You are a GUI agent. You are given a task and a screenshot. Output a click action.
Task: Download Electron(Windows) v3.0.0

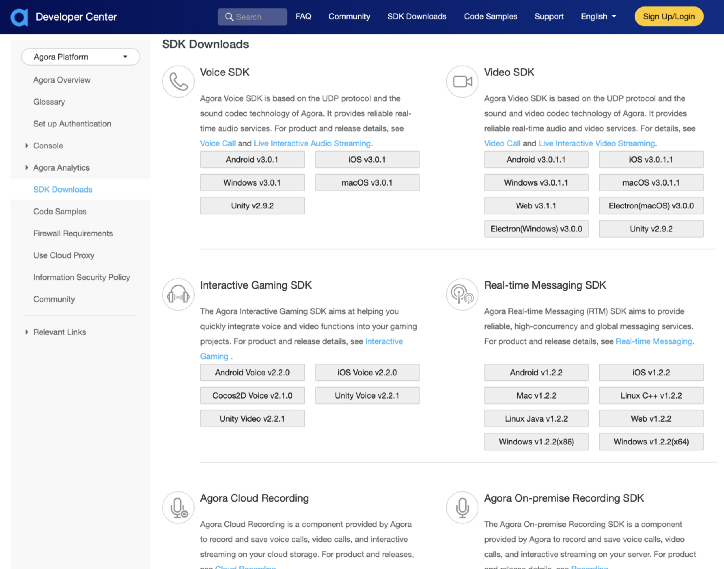[536, 229]
